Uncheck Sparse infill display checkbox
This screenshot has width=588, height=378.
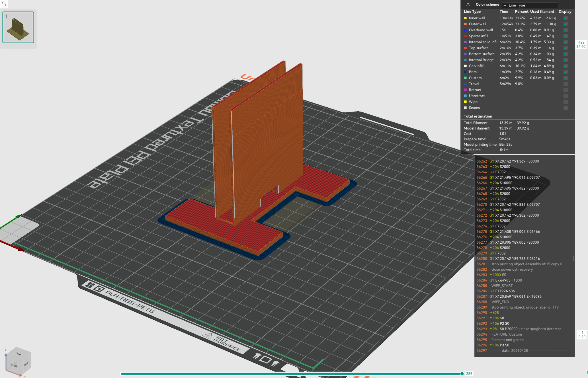pos(566,36)
